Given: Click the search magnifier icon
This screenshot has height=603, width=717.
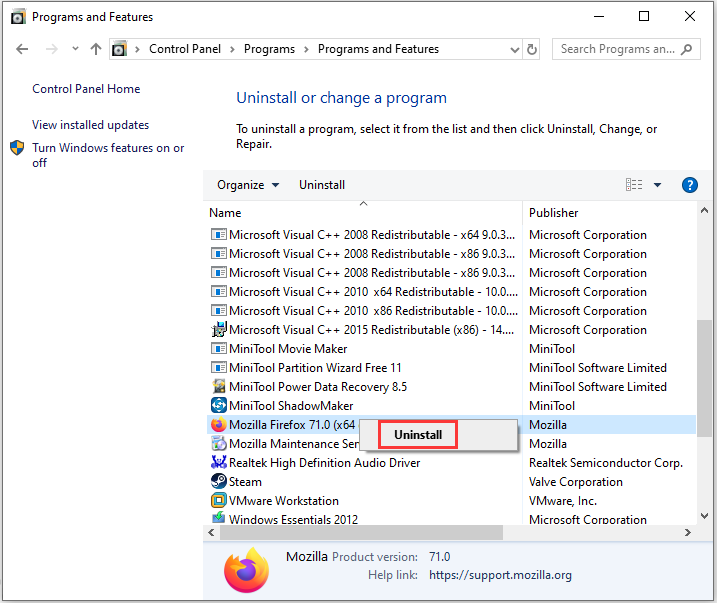Looking at the screenshot, I should 686,49.
